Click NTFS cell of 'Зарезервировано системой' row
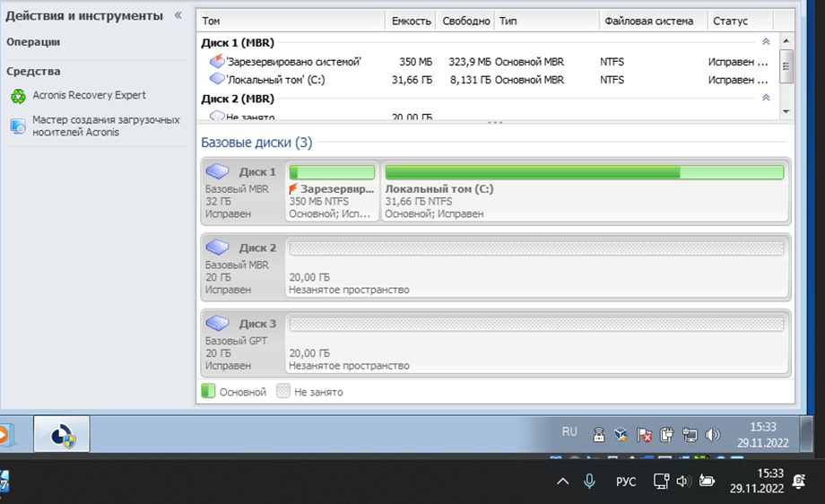825x504 pixels. [x=612, y=62]
